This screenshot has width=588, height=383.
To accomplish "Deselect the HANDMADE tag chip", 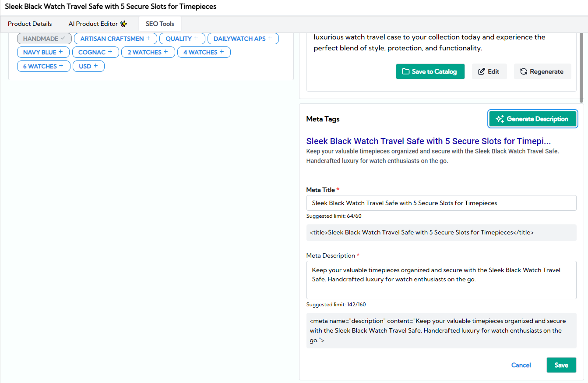I will (44, 39).
